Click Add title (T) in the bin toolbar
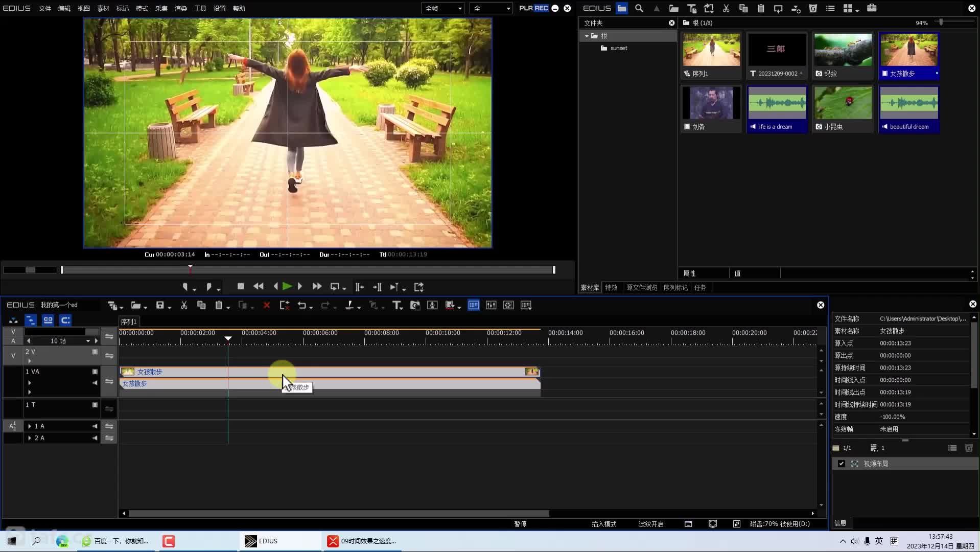The width and height of the screenshot is (980, 552). point(691,8)
